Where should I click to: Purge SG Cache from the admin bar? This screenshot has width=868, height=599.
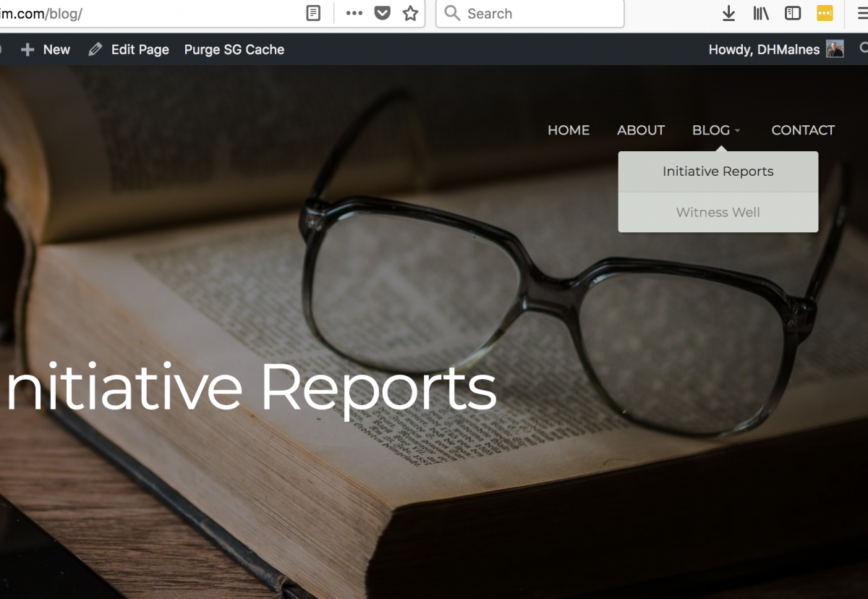tap(234, 49)
